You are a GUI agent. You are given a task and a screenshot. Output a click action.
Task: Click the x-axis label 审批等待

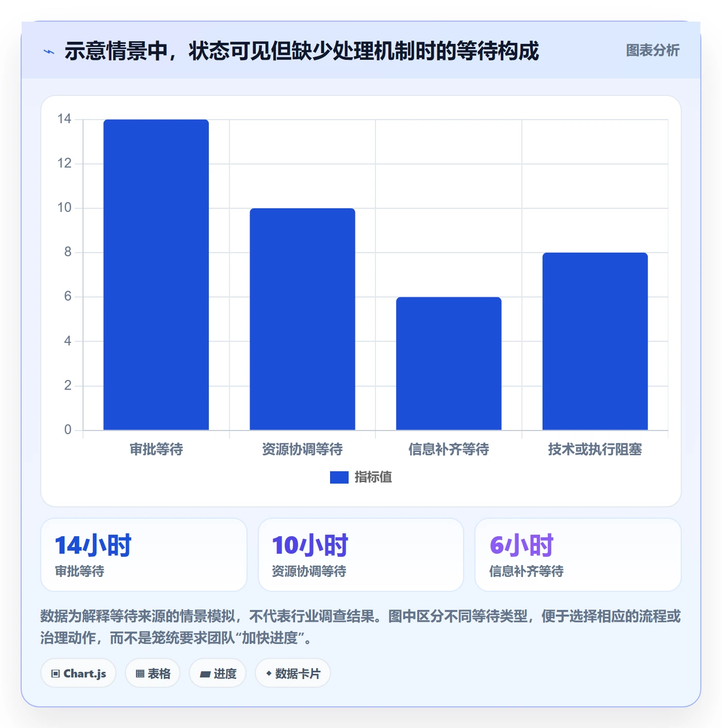tap(156, 450)
